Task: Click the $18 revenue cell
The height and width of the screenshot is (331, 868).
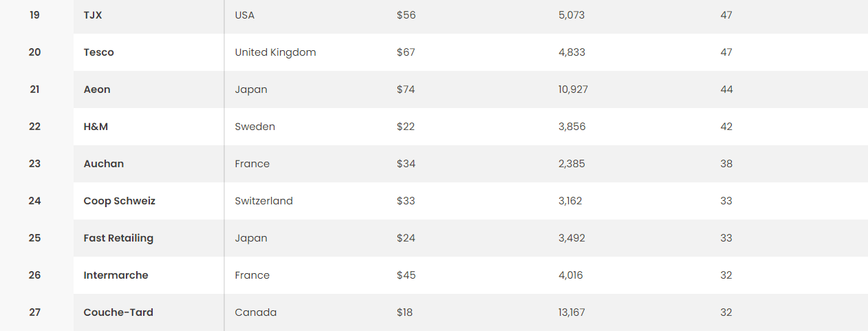Action: tap(405, 312)
